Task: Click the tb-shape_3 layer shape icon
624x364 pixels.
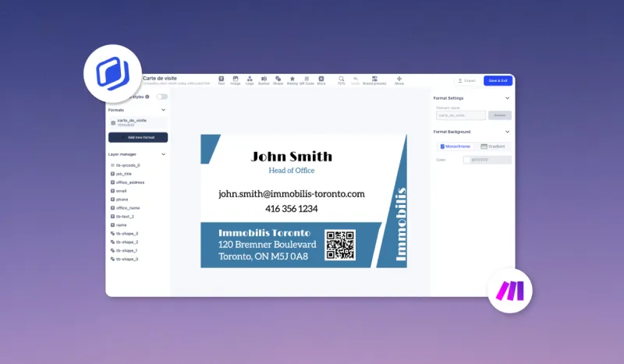Action: 112,234
